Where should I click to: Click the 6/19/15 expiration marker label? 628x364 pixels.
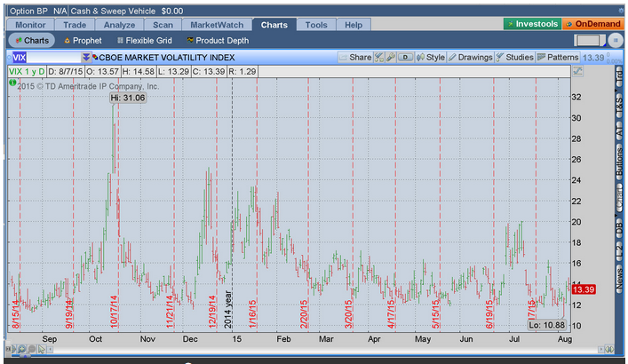pos(489,314)
